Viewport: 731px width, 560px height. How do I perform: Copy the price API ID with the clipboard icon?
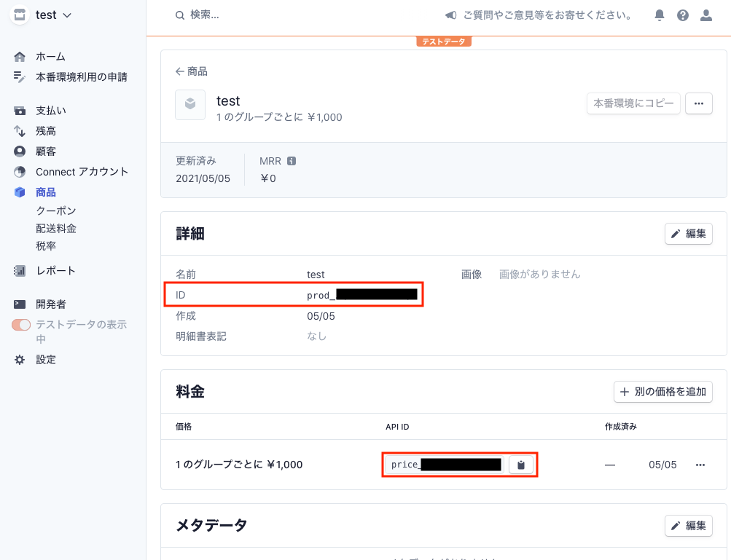click(x=521, y=464)
